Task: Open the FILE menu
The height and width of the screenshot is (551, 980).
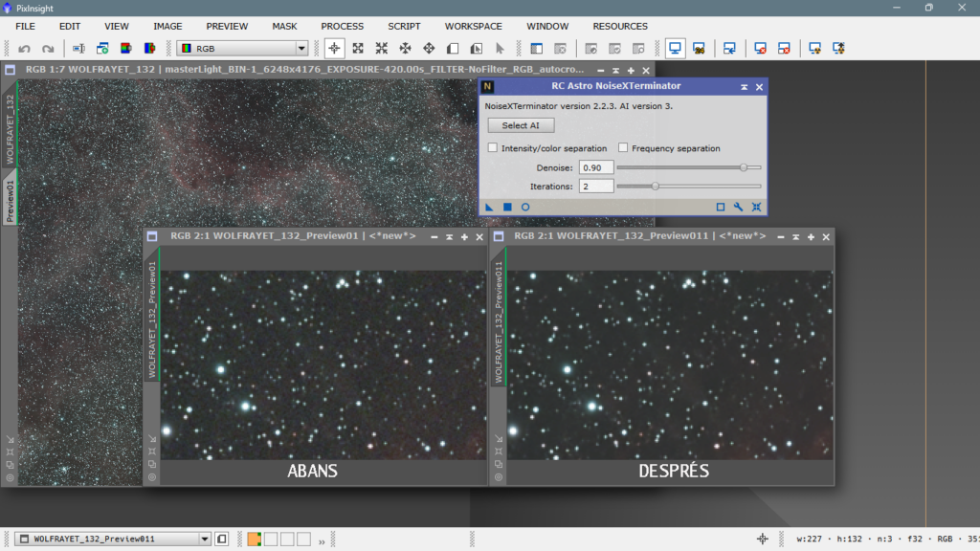Action: (25, 26)
